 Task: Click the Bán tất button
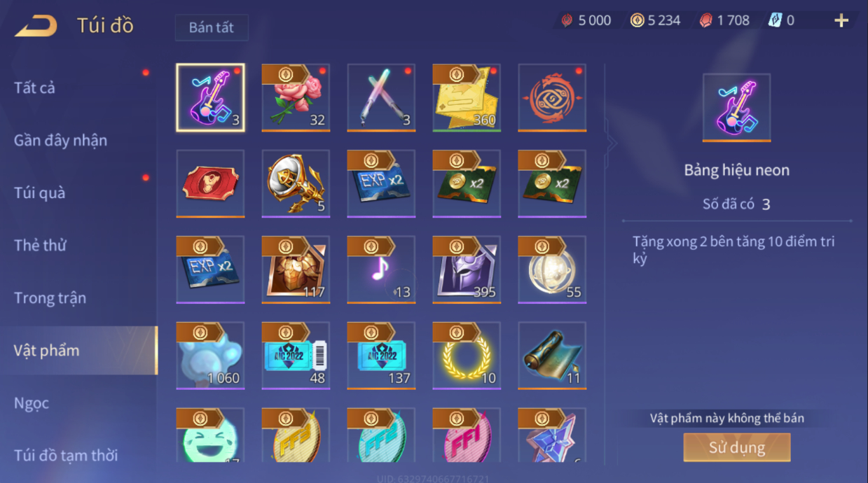(x=212, y=28)
